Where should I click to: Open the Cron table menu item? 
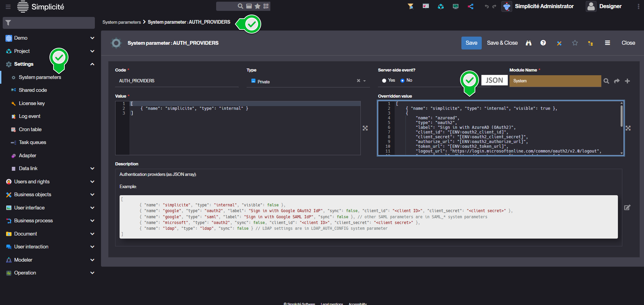(x=30, y=129)
